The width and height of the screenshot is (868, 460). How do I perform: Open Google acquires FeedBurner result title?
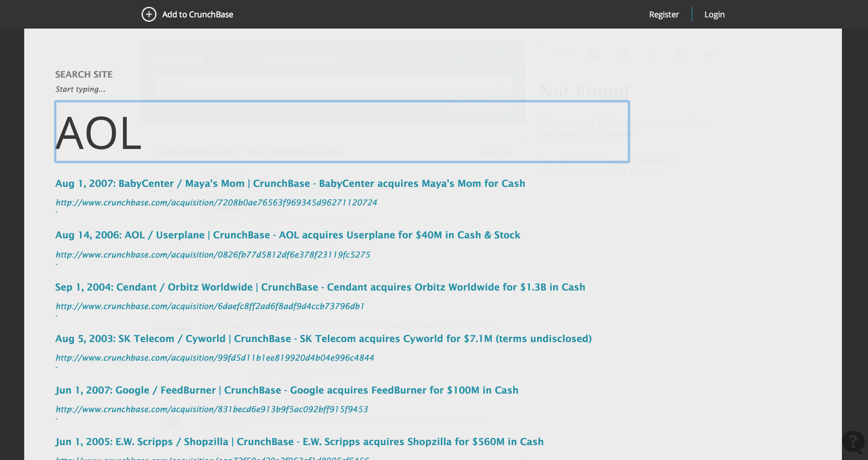(287, 390)
